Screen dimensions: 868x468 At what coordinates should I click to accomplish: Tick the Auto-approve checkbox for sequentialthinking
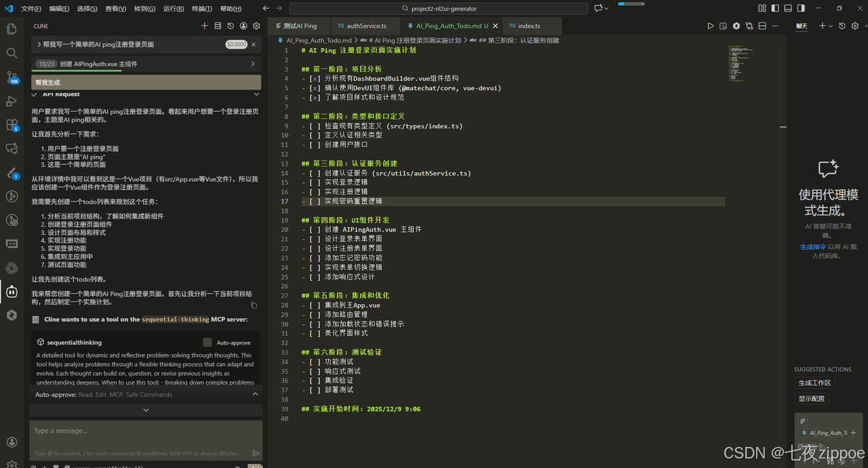click(208, 343)
